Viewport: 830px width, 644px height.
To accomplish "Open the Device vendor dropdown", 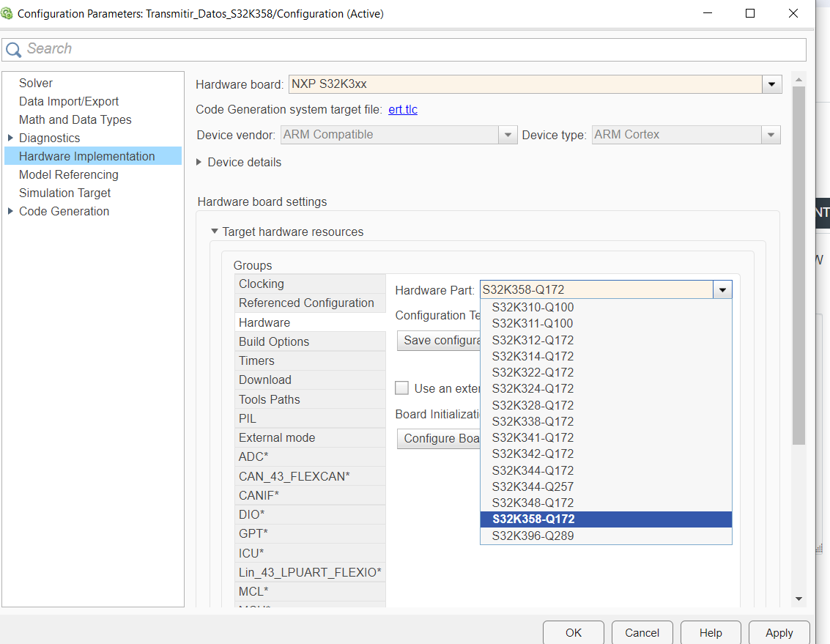I will pyautogui.click(x=508, y=134).
